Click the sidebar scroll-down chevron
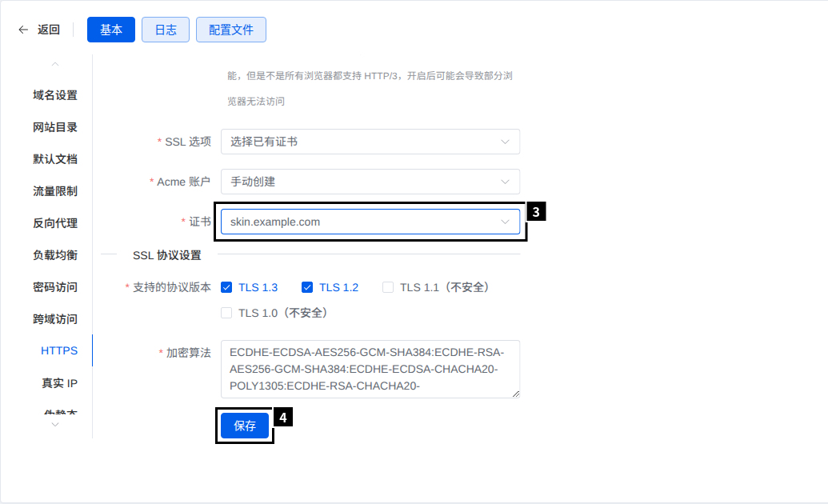 coord(55,425)
